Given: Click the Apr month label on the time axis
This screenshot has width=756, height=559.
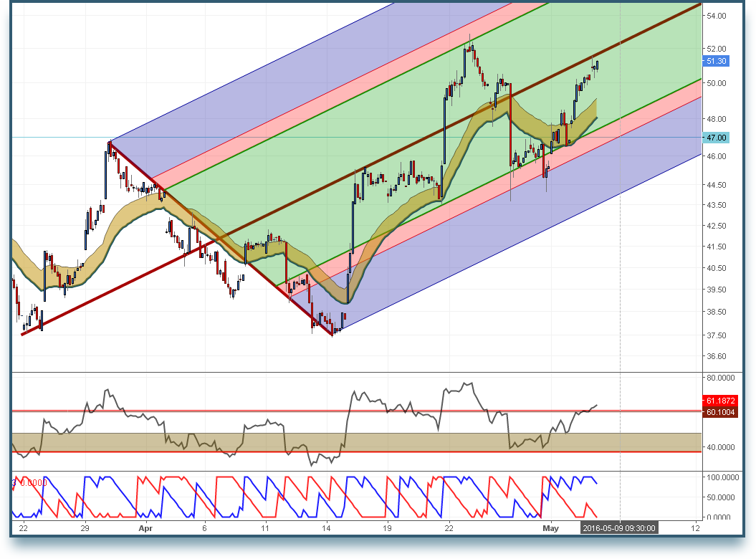Looking at the screenshot, I should (x=145, y=528).
